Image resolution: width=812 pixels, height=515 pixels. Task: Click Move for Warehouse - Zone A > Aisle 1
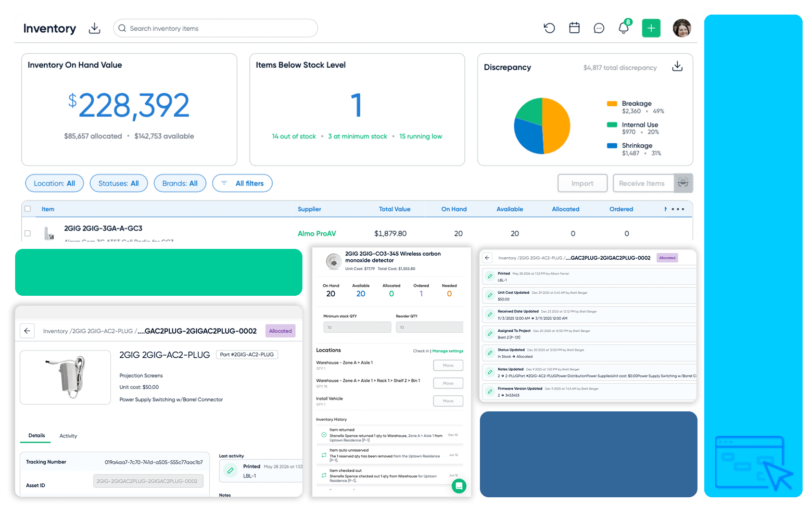[448, 366]
